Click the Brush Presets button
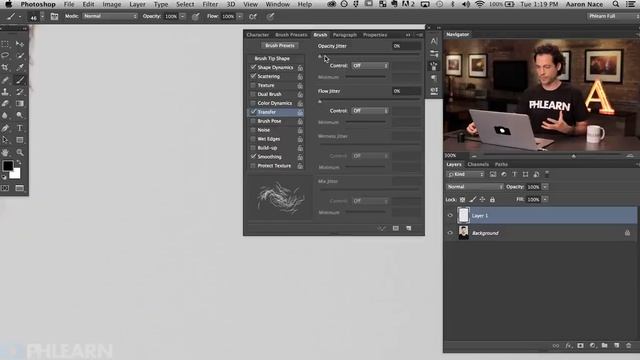Viewport: 640px width, 360px height. tap(280, 46)
